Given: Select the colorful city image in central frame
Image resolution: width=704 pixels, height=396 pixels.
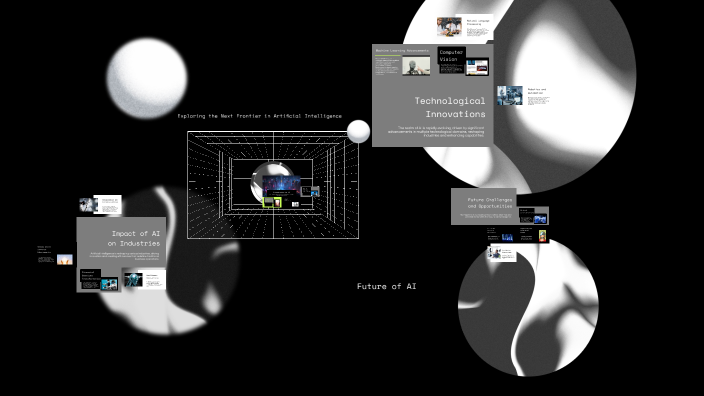Looking at the screenshot, I should (x=281, y=186).
